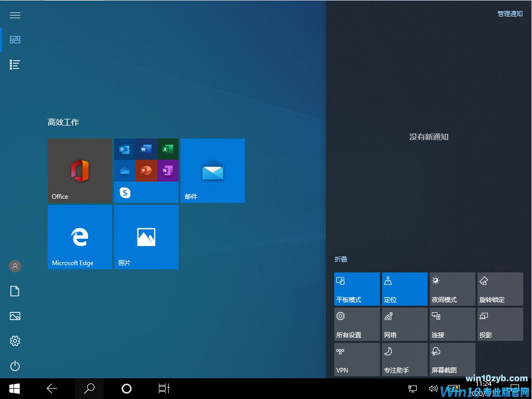532x399 pixels.
Task: Open the Cortana circle on the taskbar
Action: [x=127, y=389]
